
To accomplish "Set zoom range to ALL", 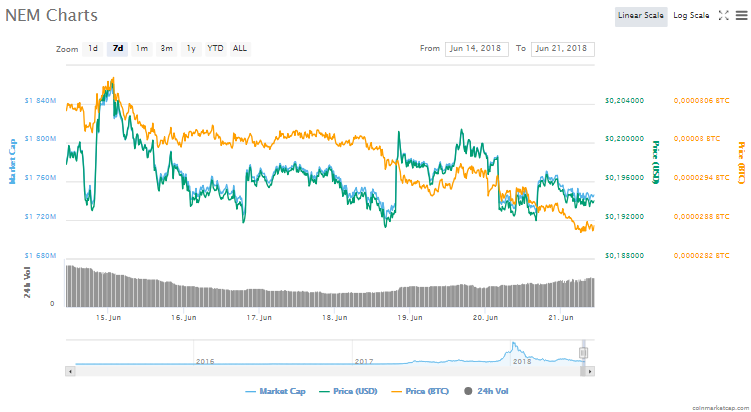I will coord(239,48).
